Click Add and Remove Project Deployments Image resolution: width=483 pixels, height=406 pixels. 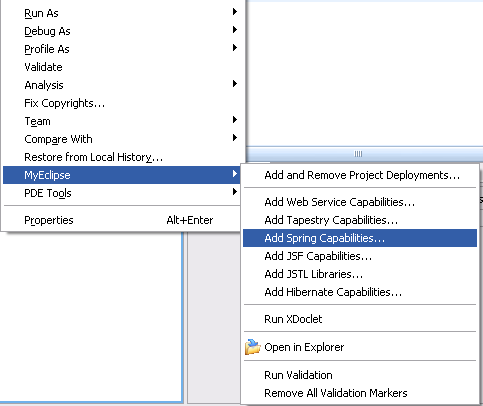[360, 175]
